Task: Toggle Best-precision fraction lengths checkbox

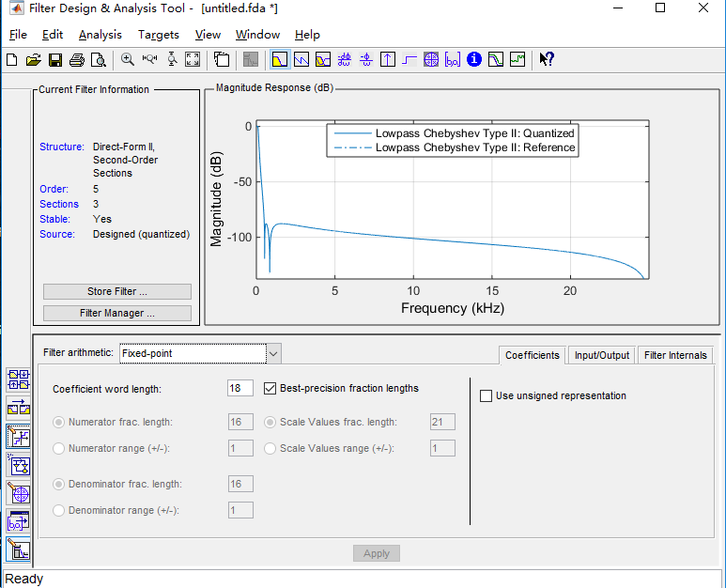Action: pos(270,388)
